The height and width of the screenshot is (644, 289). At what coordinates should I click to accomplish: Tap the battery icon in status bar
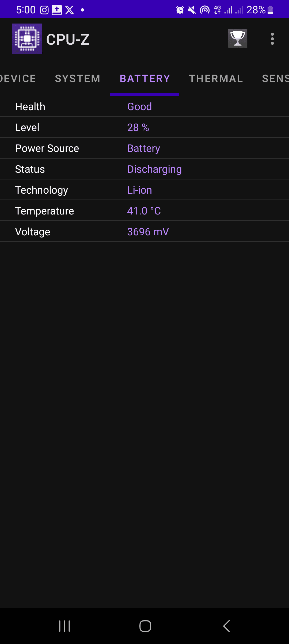271,10
